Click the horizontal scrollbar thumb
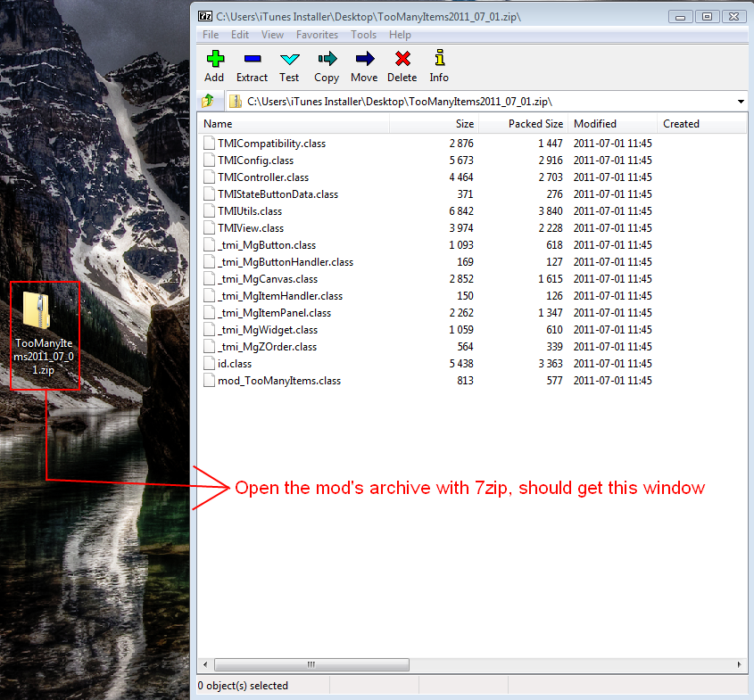 (x=311, y=665)
